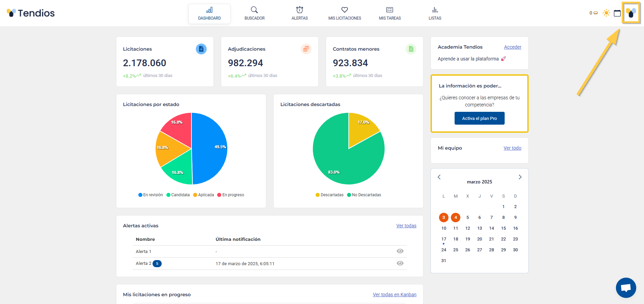Click the Contratos menores green icon
This screenshot has width=644, height=304.
[411, 49]
